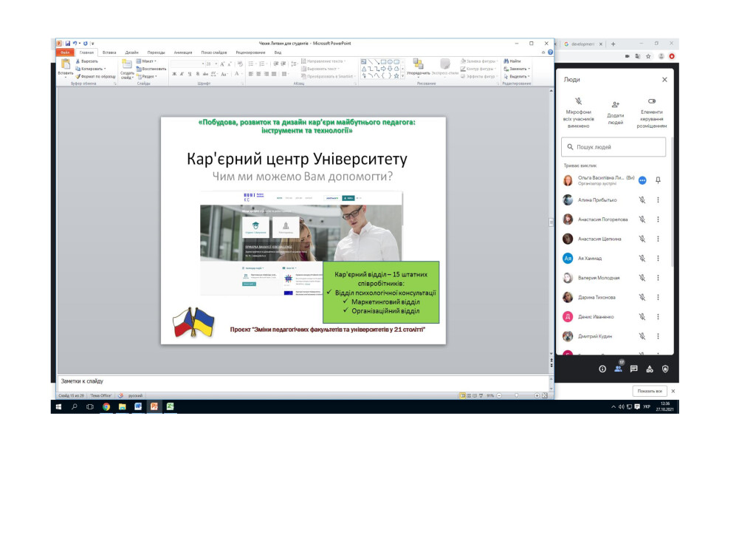Pin Ольга Василівна to the screen
Image resolution: width=756 pixels, height=535 pixels.
[658, 180]
